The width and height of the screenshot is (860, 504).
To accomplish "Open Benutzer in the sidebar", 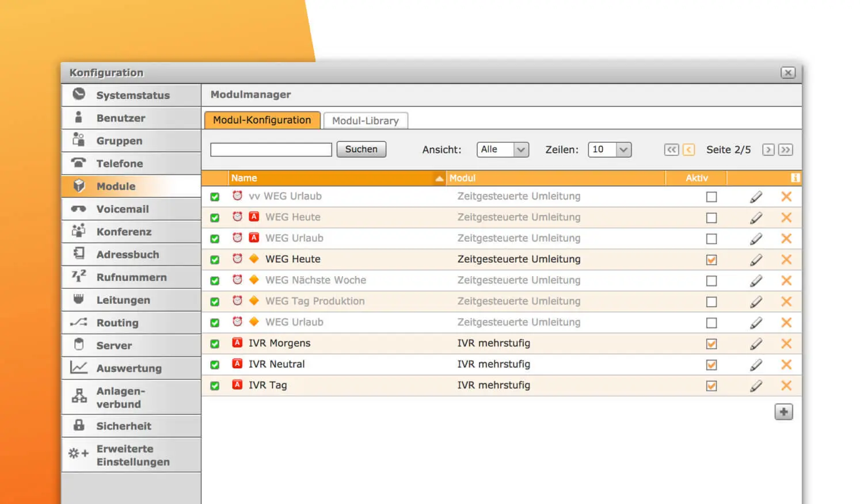I will [131, 118].
